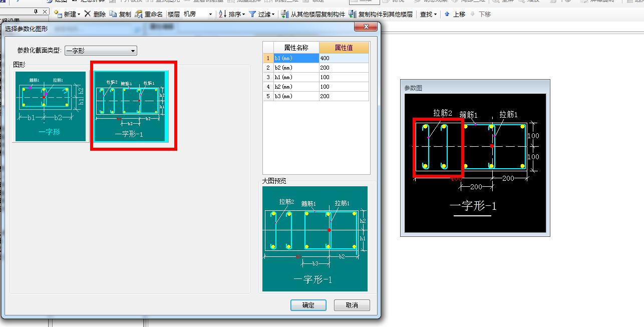Viewport: 644px width, 327px height.
Task: Close the 选择参数化图形 dialog
Action: [x=366, y=27]
